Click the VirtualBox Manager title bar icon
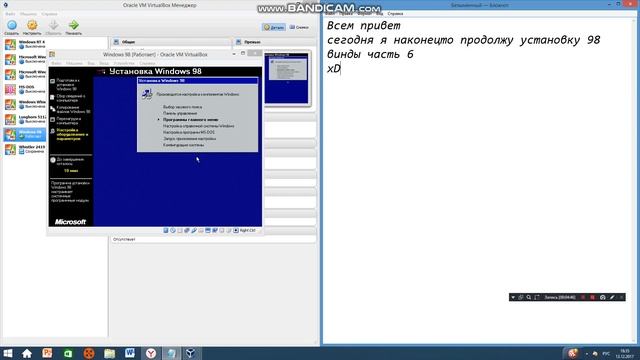The image size is (640, 360). tap(5, 5)
